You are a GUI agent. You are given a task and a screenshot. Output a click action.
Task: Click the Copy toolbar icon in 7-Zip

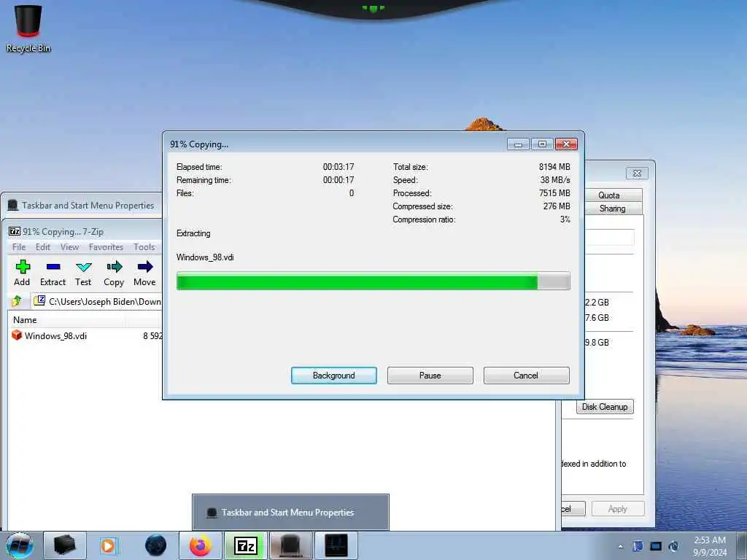point(115,267)
